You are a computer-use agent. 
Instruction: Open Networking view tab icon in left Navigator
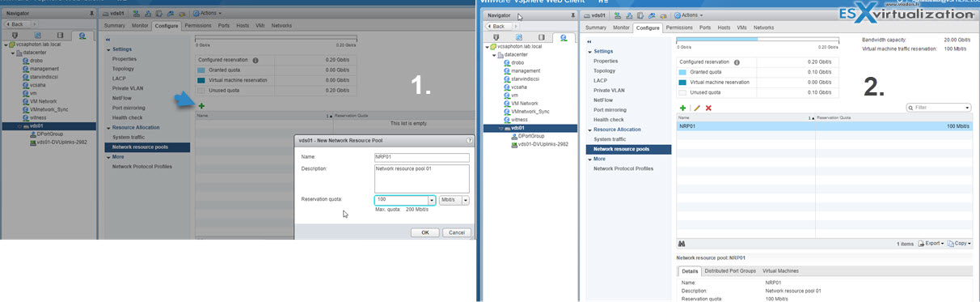pos(82,36)
